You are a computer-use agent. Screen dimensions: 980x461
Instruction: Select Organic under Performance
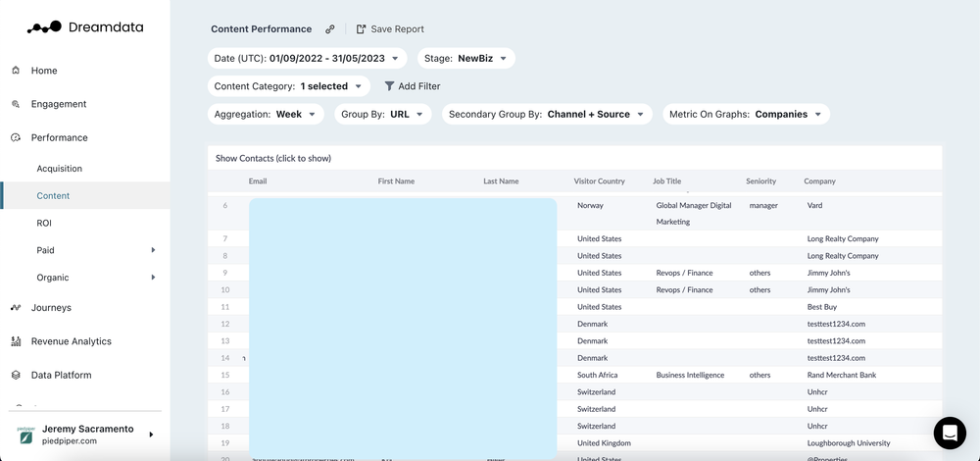53,278
